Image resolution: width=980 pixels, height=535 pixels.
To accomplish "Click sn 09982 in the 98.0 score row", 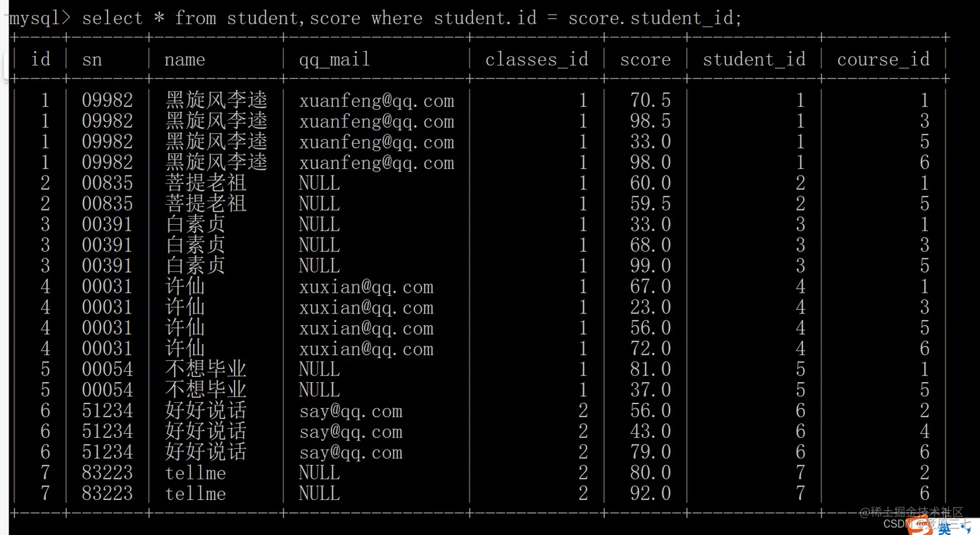I will click(x=107, y=163).
